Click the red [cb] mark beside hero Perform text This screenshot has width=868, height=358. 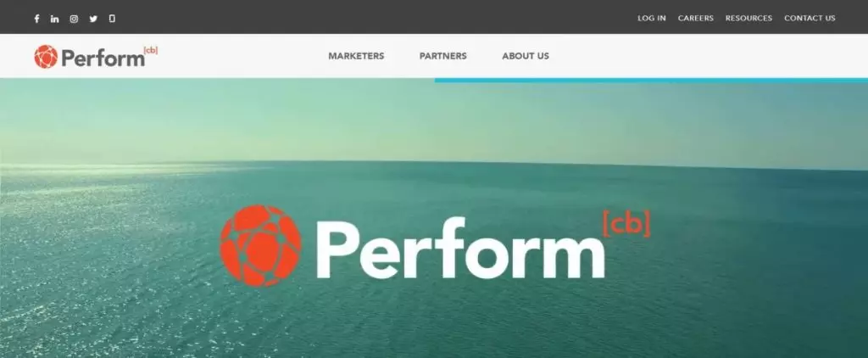(626, 224)
